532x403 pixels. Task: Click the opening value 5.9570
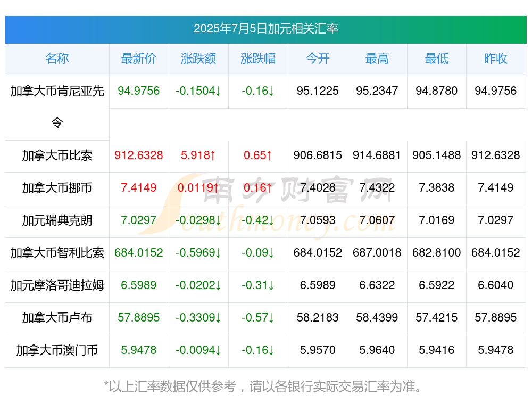click(318, 350)
